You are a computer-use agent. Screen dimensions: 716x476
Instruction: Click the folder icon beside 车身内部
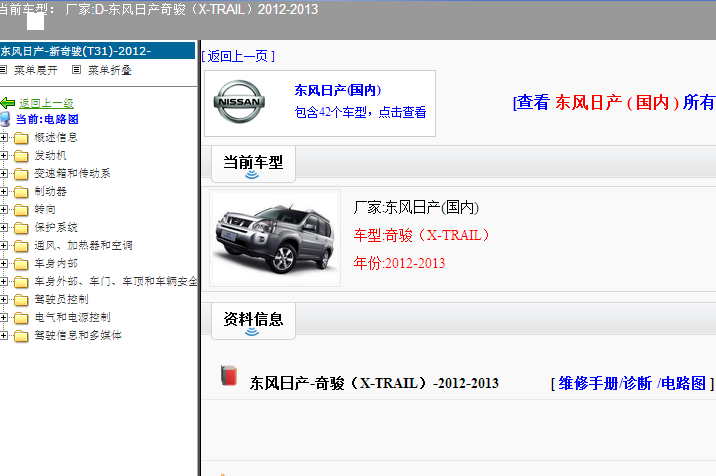(x=21, y=264)
